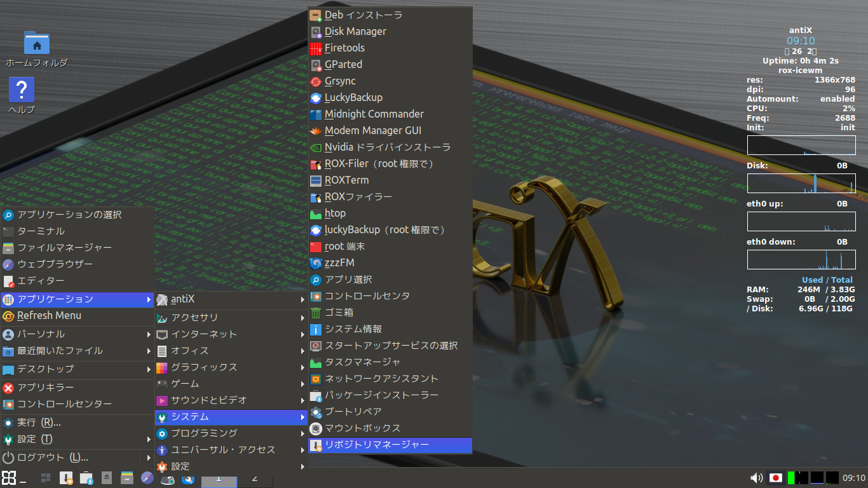Click the Disk Manager icon
Image resolution: width=868 pixels, height=488 pixels.
click(x=316, y=31)
